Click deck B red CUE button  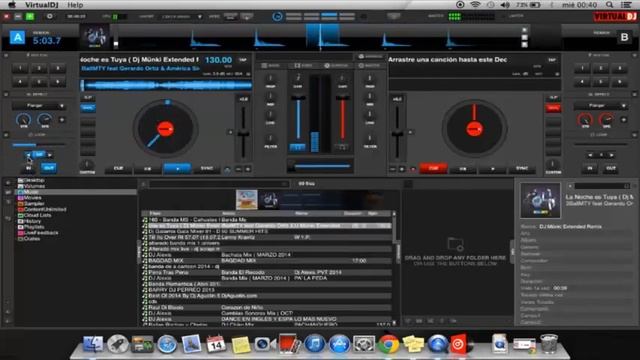click(433, 168)
